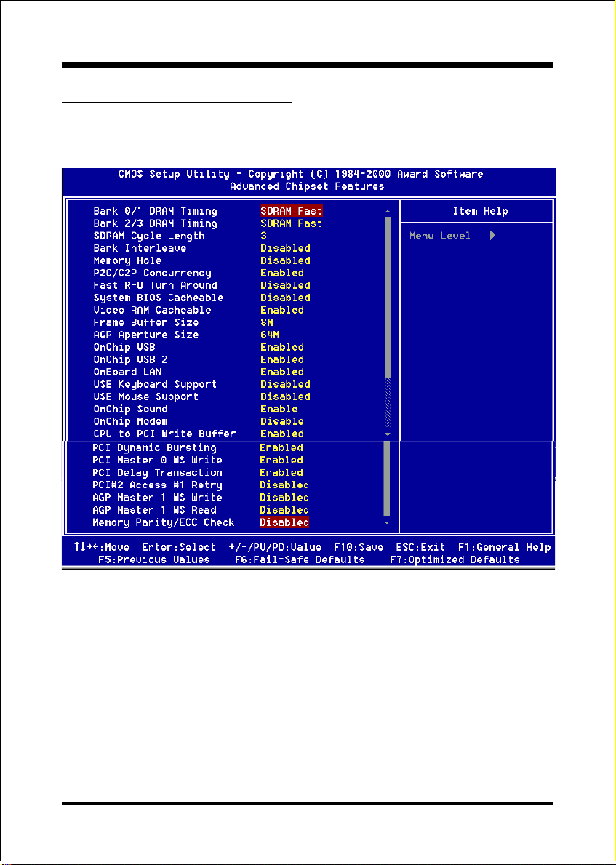Viewport: 616px width, 865px height.
Task: Click scroll down arrow beside CPU to PCI Write Buffer
Action: click(388, 434)
